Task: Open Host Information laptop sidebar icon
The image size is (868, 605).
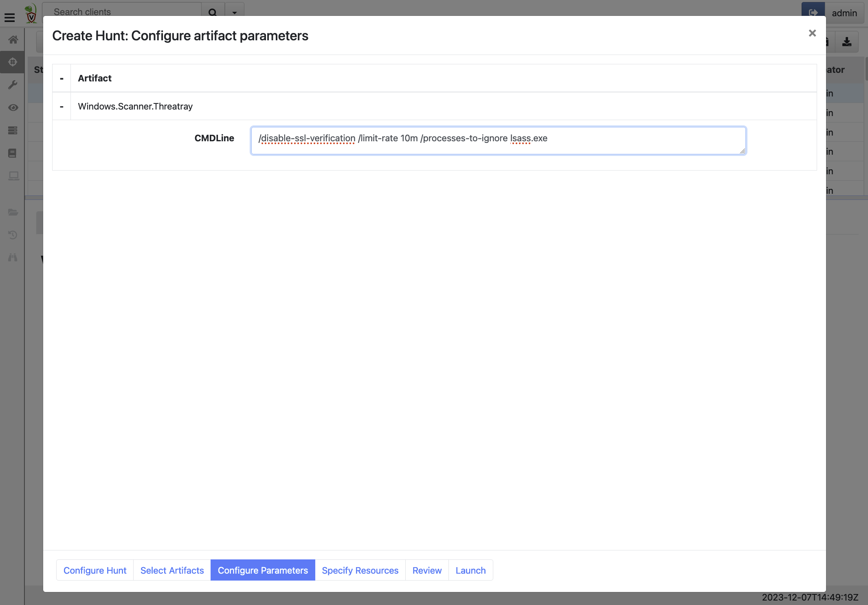Action: [x=13, y=176]
